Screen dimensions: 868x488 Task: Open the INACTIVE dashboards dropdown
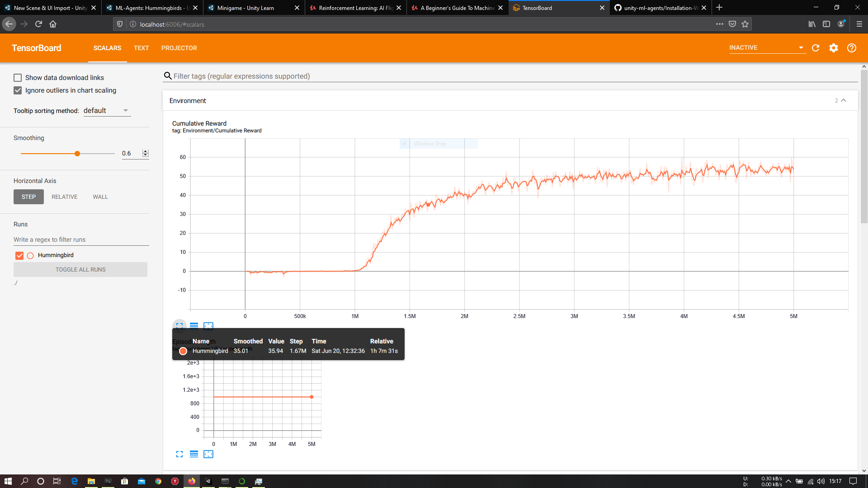coord(767,47)
